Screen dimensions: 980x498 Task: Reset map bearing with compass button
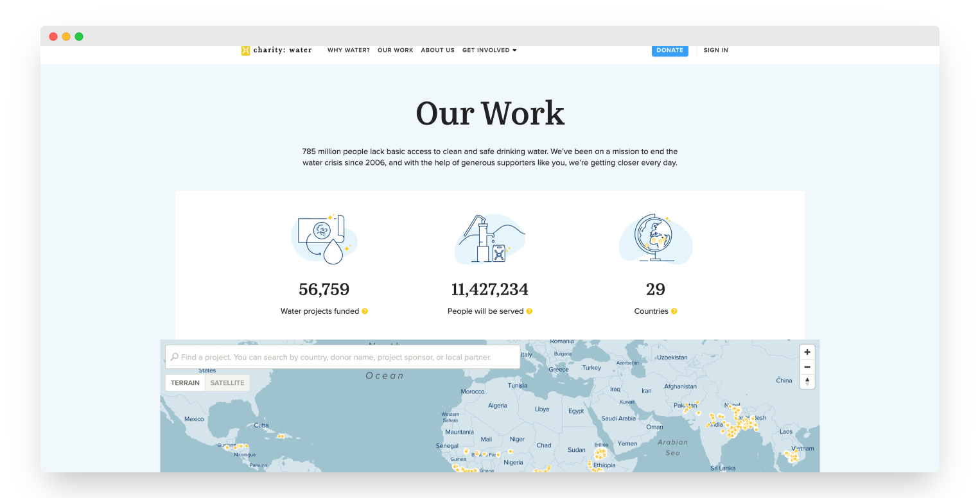click(807, 382)
